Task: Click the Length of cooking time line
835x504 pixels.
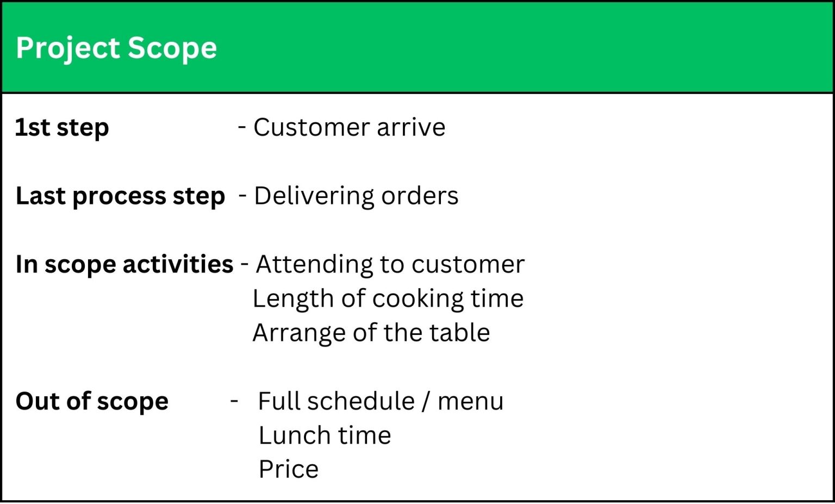Action: [388, 299]
